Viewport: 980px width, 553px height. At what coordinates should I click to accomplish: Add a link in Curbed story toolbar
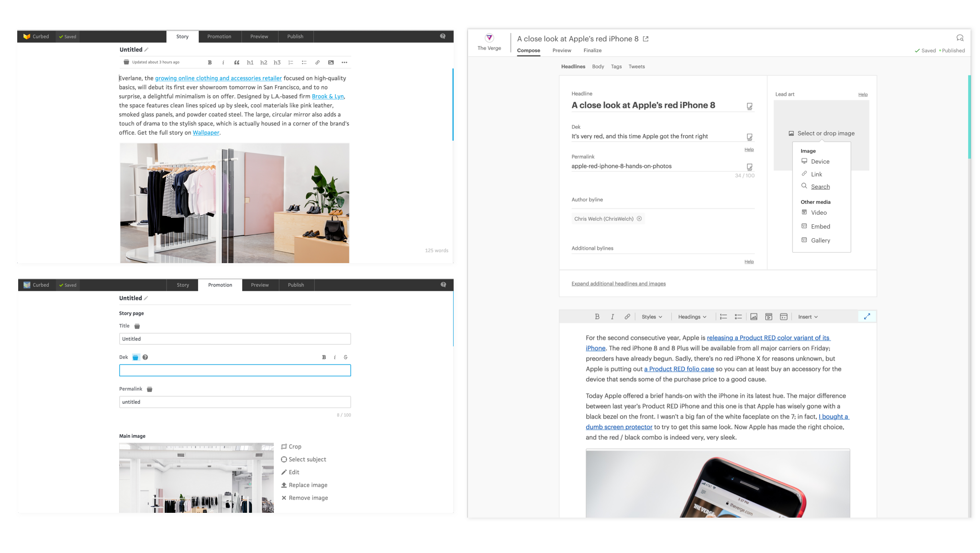[x=317, y=62]
